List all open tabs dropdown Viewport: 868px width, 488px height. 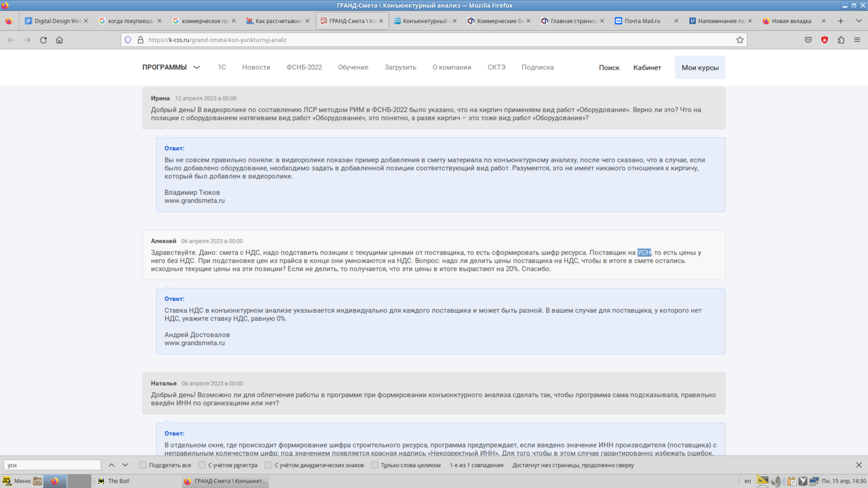(x=859, y=21)
